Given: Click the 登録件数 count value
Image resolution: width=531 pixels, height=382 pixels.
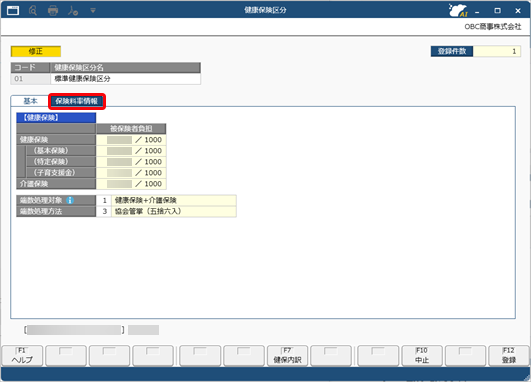Looking at the screenshot, I should [496, 51].
